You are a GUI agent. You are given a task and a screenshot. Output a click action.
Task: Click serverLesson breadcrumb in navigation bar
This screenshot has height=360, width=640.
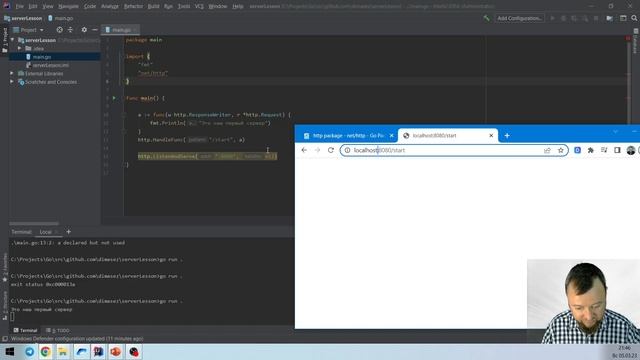pos(23,18)
